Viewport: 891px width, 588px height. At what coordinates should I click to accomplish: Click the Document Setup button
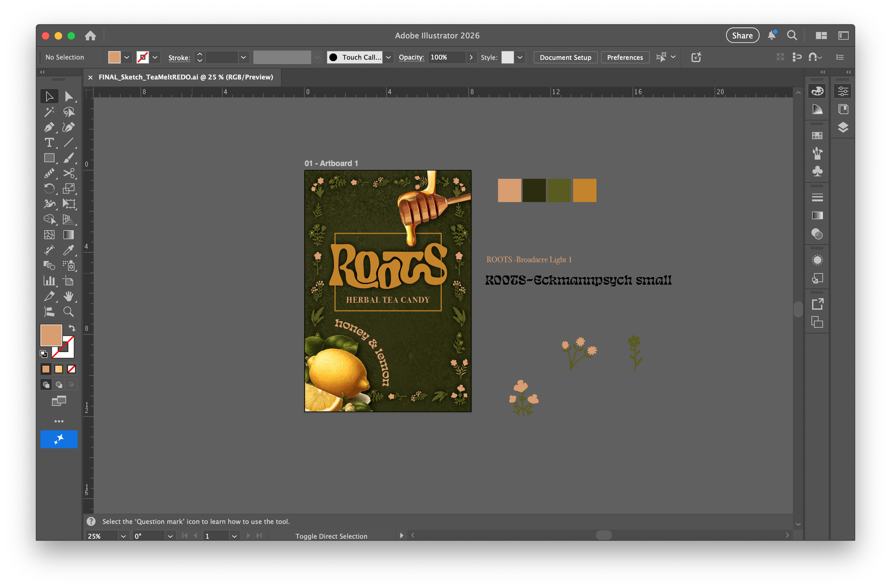tap(565, 57)
